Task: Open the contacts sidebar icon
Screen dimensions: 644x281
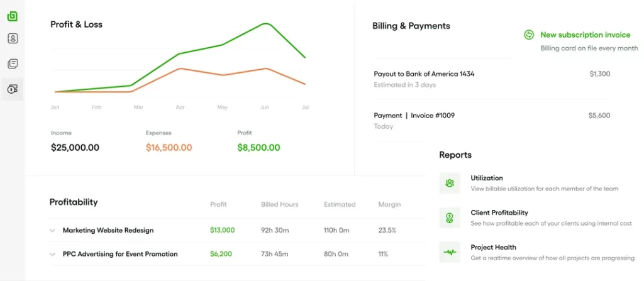Action: (x=13, y=39)
